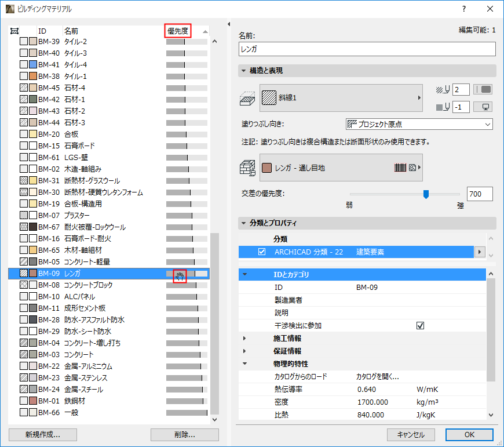Click the priority bar of BM-66 一般
Image resolution: width=504 pixels, height=447 pixels.
pos(187,413)
